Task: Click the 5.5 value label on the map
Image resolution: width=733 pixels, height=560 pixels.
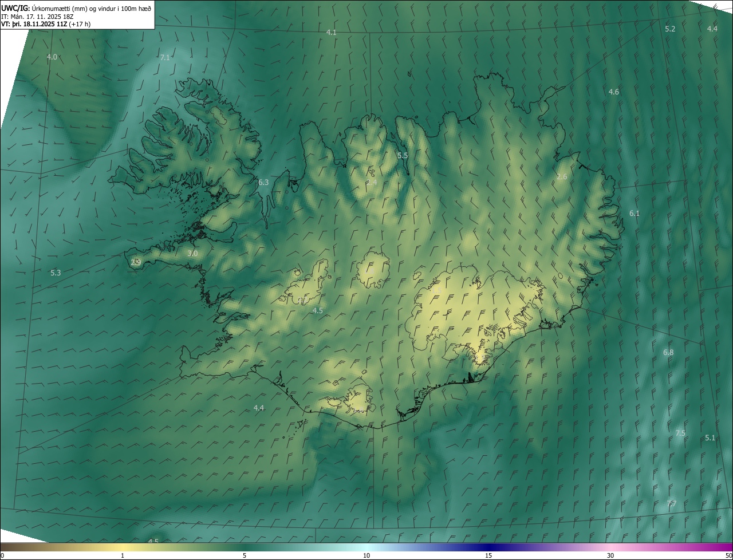Action: [403, 155]
